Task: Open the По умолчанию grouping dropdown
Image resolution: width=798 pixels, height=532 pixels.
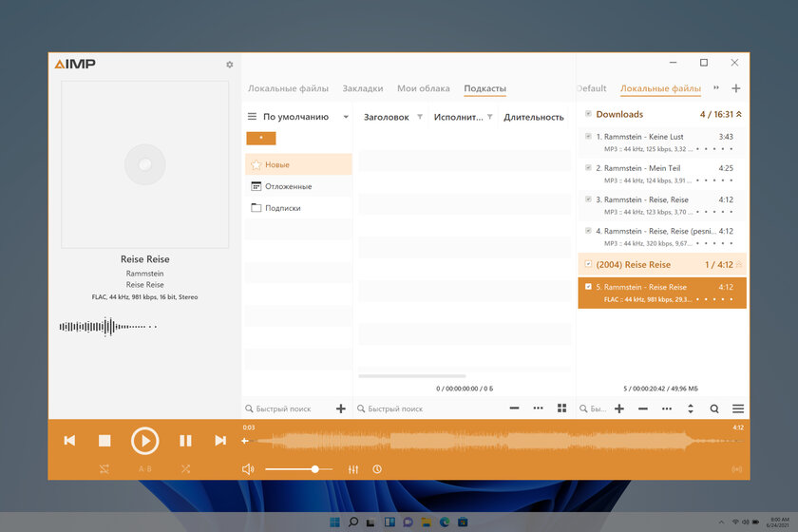Action: [346, 117]
